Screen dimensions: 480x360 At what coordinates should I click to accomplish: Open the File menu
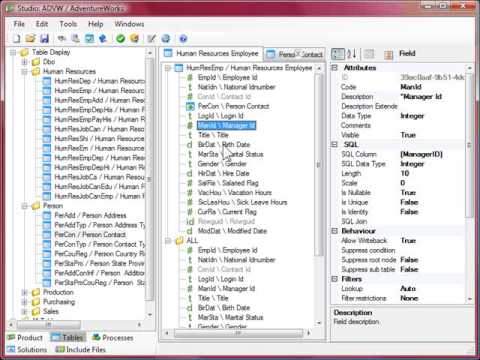19,24
